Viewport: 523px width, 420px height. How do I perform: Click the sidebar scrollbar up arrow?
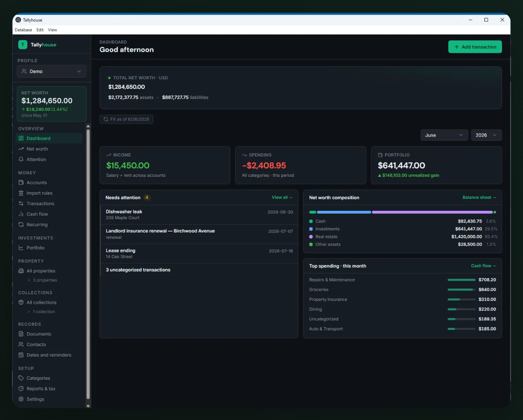click(88, 126)
